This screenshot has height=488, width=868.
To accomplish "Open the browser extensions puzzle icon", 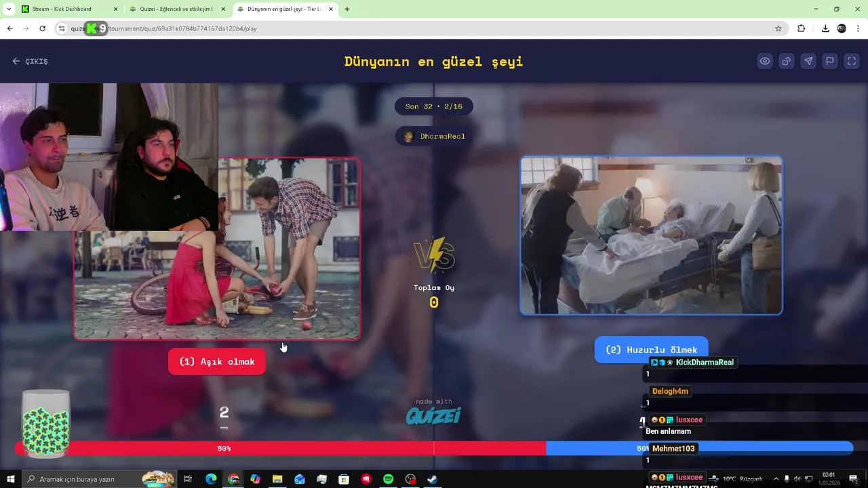I will point(802,28).
